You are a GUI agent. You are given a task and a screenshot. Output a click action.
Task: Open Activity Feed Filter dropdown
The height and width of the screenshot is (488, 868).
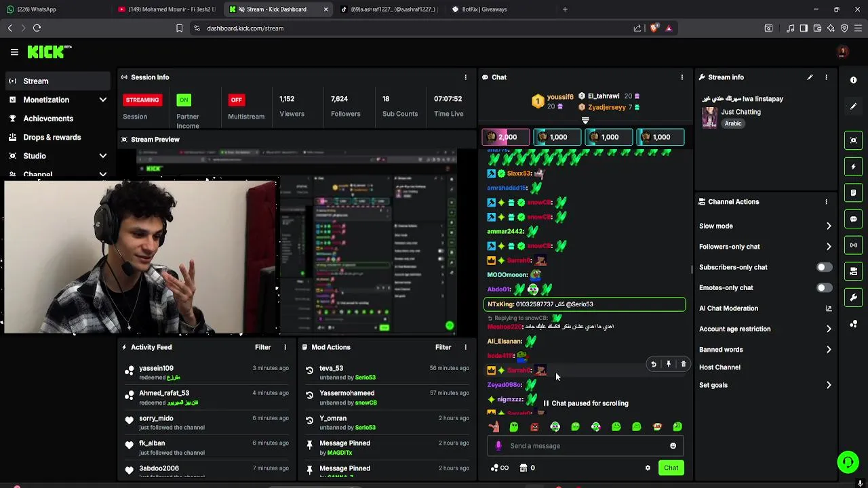point(263,347)
